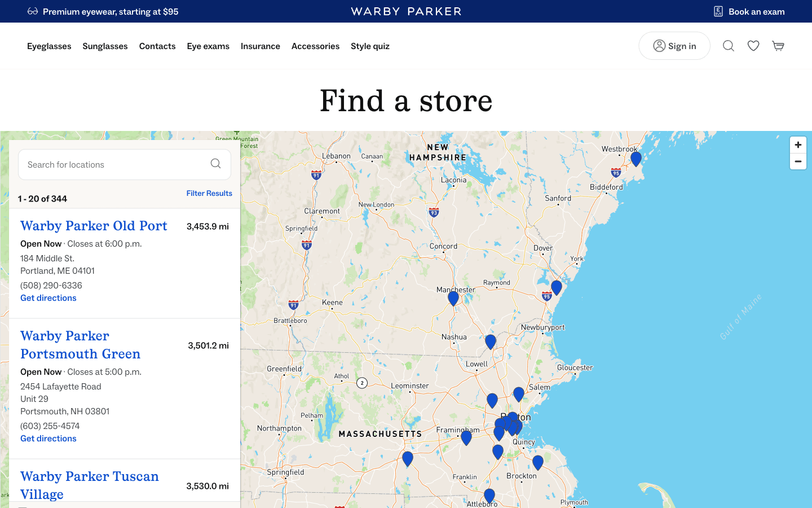The height and width of the screenshot is (508, 812).
Task: Select the map pin near Portland Maine
Action: [636, 159]
